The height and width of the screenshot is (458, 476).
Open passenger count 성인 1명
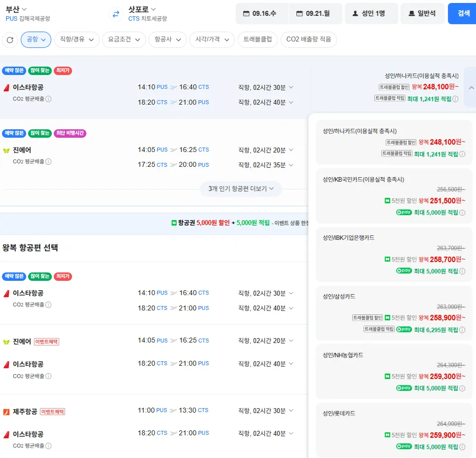pyautogui.click(x=371, y=13)
